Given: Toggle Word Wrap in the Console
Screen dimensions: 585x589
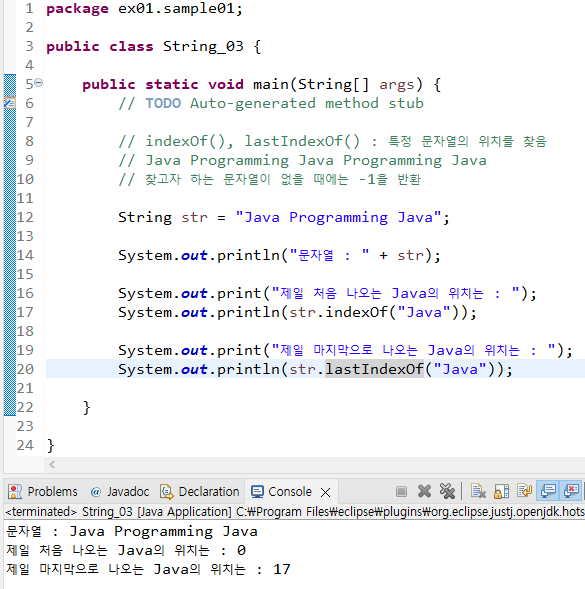Looking at the screenshot, I should 525,491.
